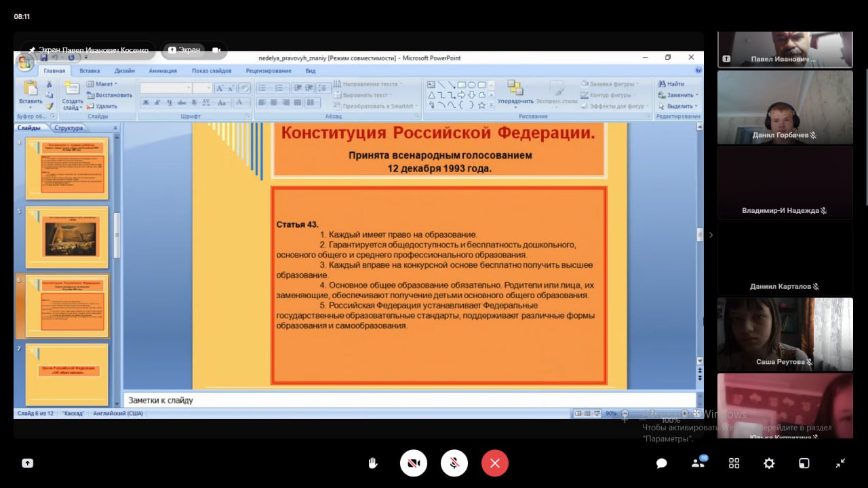Exit fullscreen with collapse arrows
Viewport: 868px width, 488px height.
pos(840,464)
